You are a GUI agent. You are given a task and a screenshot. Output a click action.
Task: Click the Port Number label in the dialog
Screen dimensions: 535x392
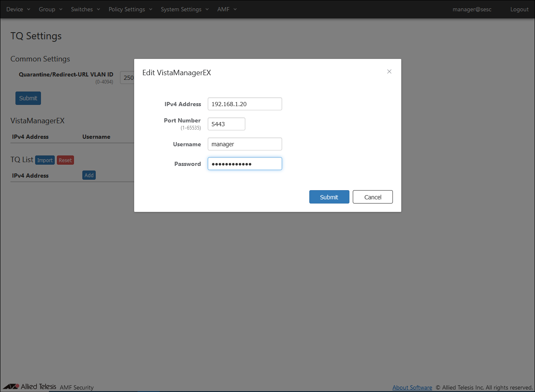(x=182, y=120)
